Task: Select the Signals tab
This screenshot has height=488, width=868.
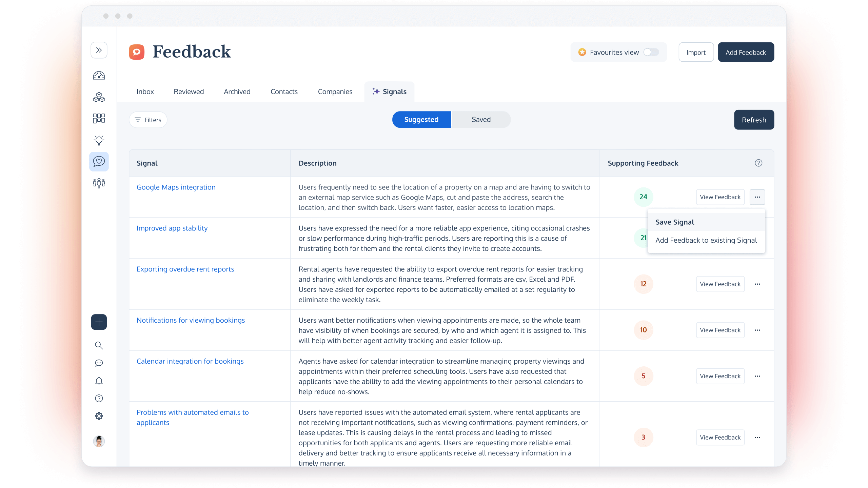Action: point(389,91)
